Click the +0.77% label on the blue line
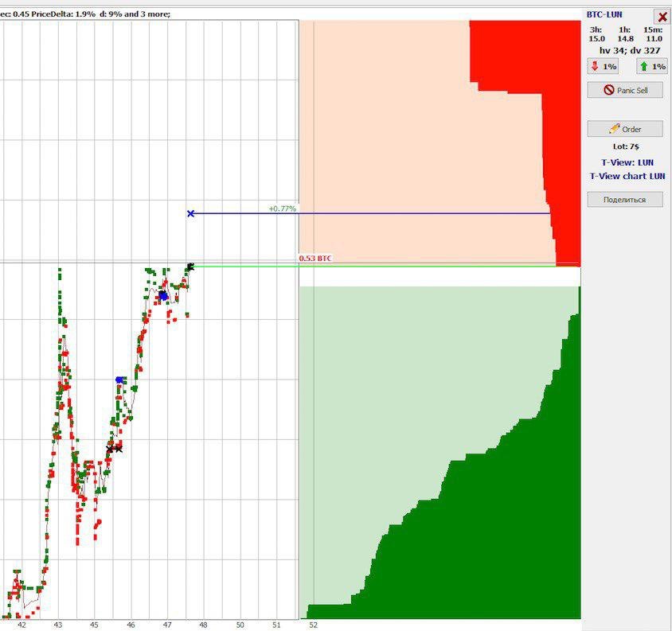The height and width of the screenshot is (631, 672). [x=282, y=208]
